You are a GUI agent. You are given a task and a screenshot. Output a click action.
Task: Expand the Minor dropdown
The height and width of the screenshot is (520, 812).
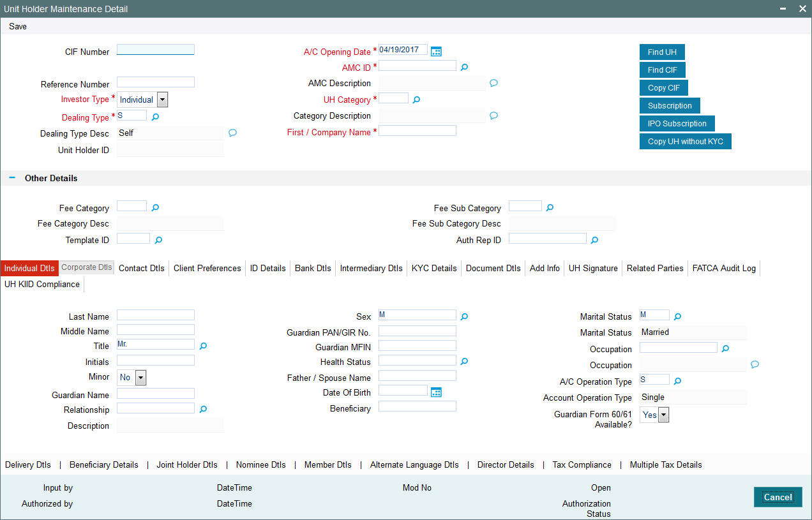coord(141,378)
